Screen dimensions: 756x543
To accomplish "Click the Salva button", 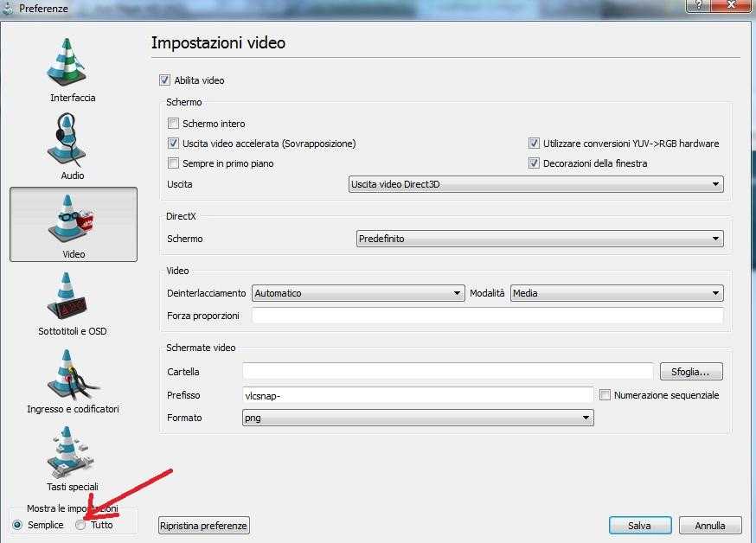I will 640,526.
